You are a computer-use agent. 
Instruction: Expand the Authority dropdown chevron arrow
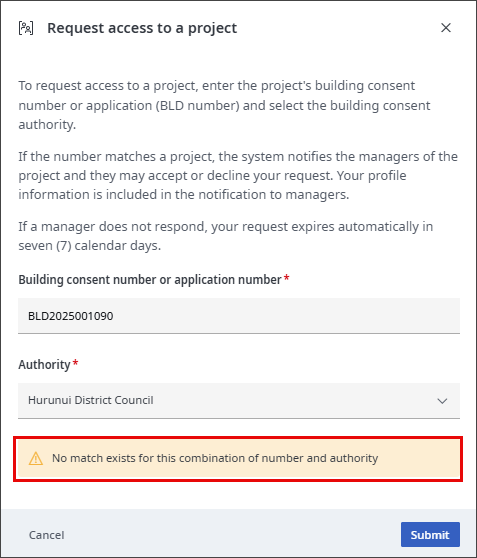coord(442,401)
